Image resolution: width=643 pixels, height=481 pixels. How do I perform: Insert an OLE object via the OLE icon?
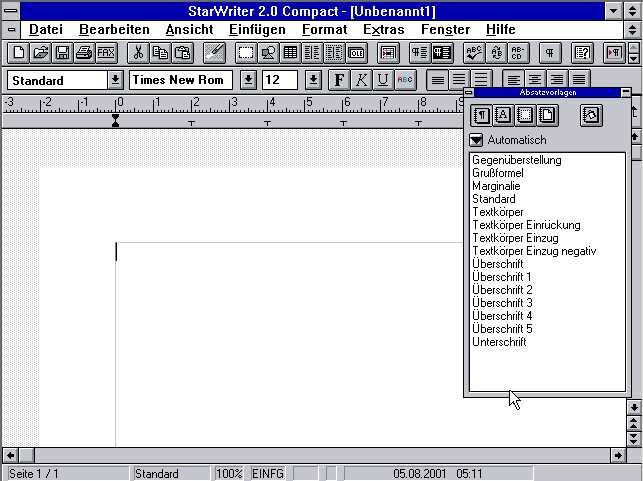click(356, 53)
